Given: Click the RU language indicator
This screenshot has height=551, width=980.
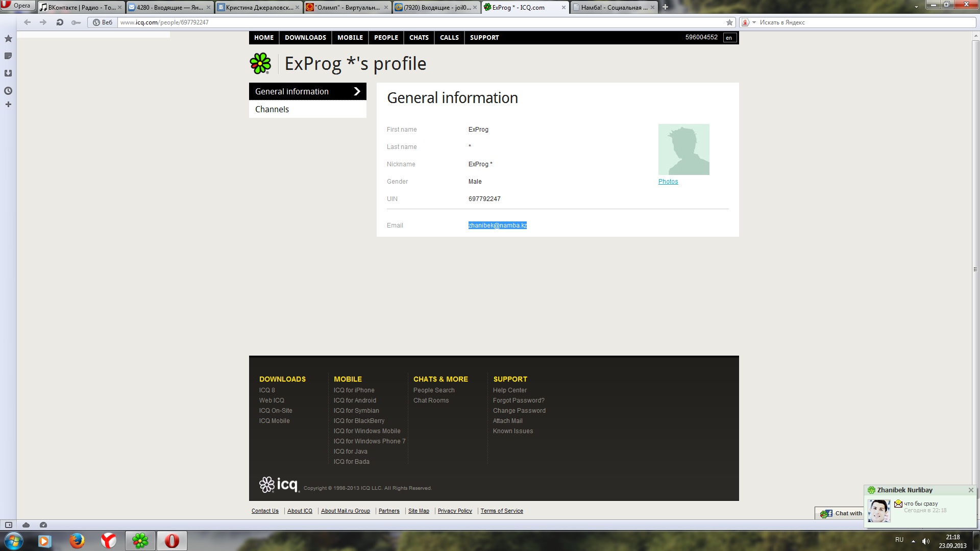Looking at the screenshot, I should click(x=899, y=540).
